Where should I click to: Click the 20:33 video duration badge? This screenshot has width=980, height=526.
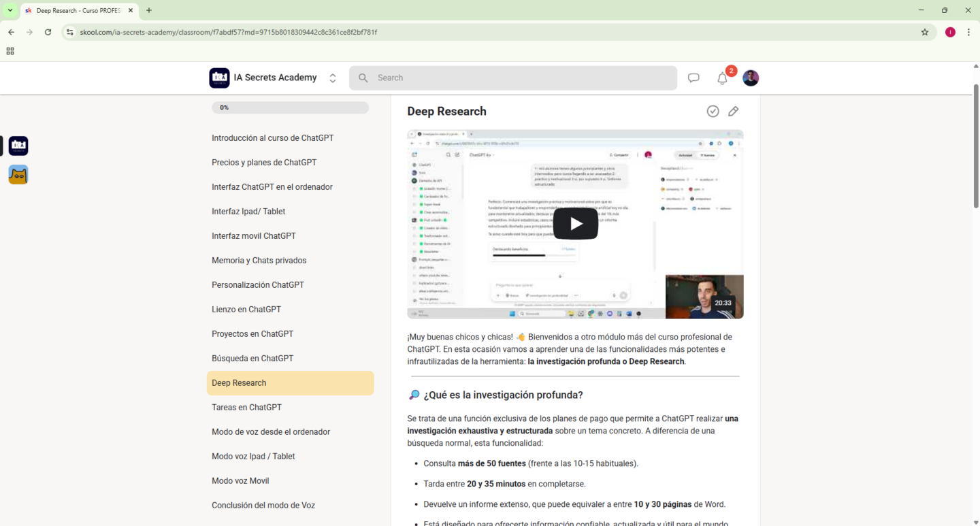click(x=723, y=303)
